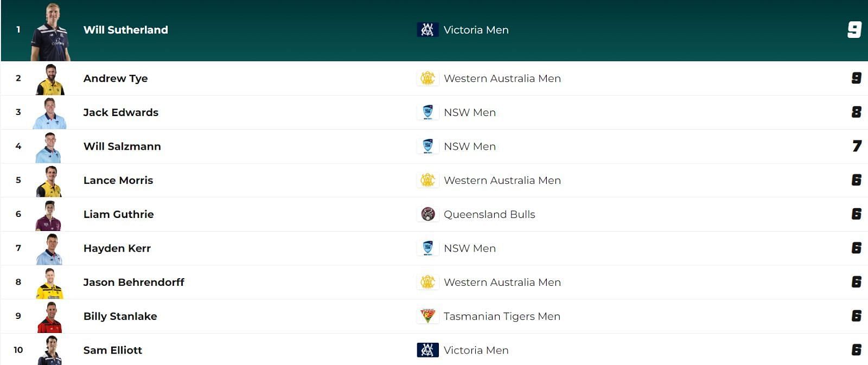Screen dimensions: 868x365
Task: View Jason Behrendorff's headshot
Action: coord(50,284)
